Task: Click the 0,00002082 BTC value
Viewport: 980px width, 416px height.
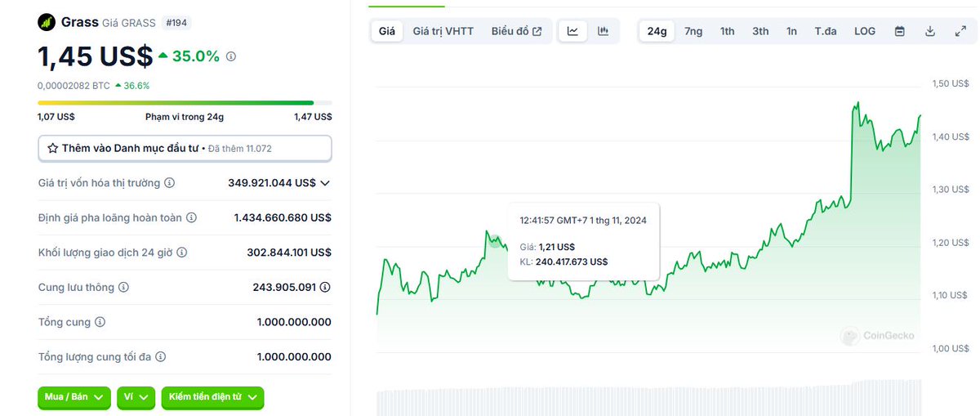Action: pos(73,85)
